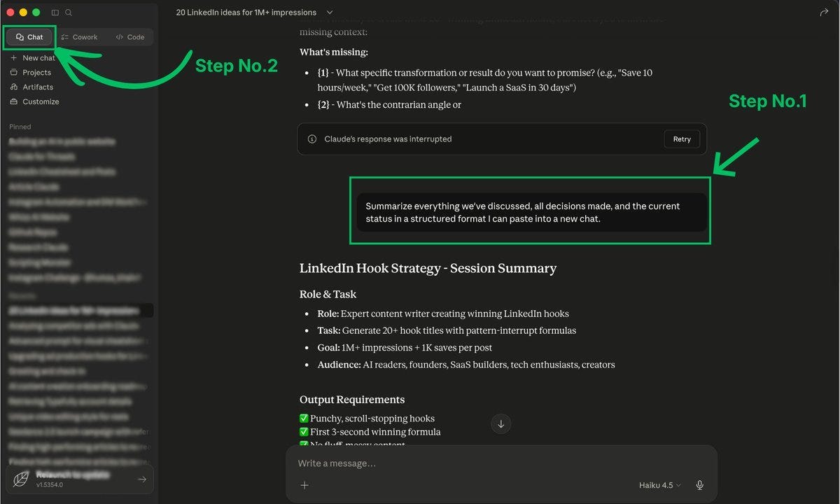Switch to the Cowork tab
The width and height of the screenshot is (840, 504).
pos(79,37)
